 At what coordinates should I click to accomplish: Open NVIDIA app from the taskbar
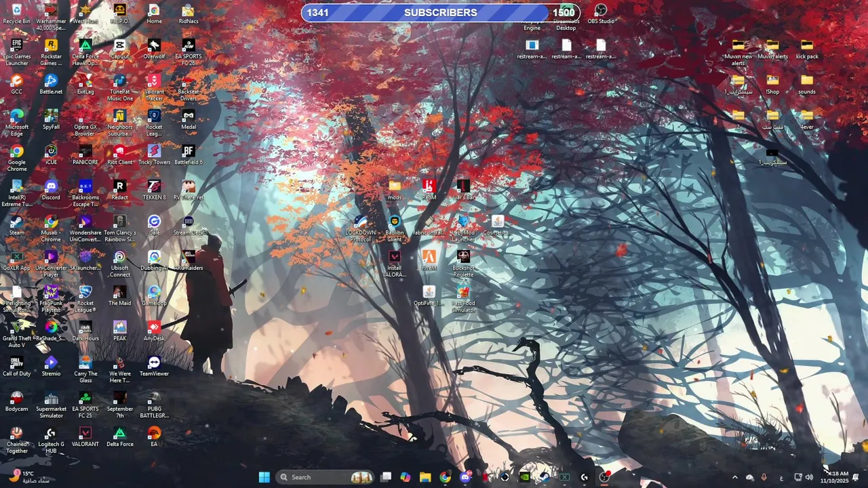pos(524,477)
